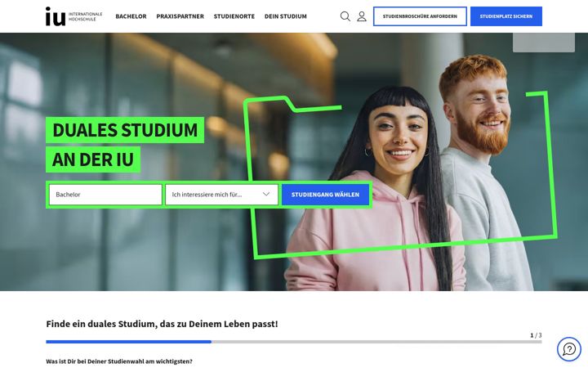The height and width of the screenshot is (368, 588).
Task: Open the Praxispartner menu
Action: point(180,16)
